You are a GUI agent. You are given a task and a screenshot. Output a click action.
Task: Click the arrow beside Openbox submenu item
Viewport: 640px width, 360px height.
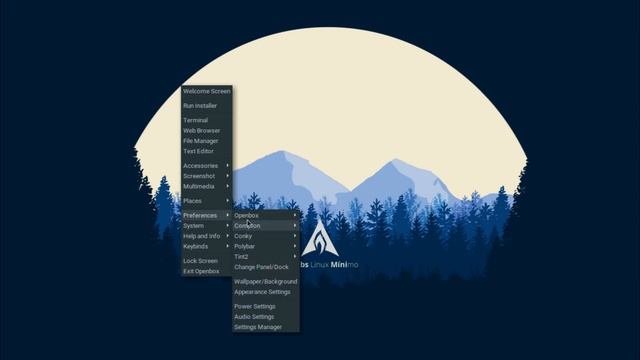coord(295,215)
